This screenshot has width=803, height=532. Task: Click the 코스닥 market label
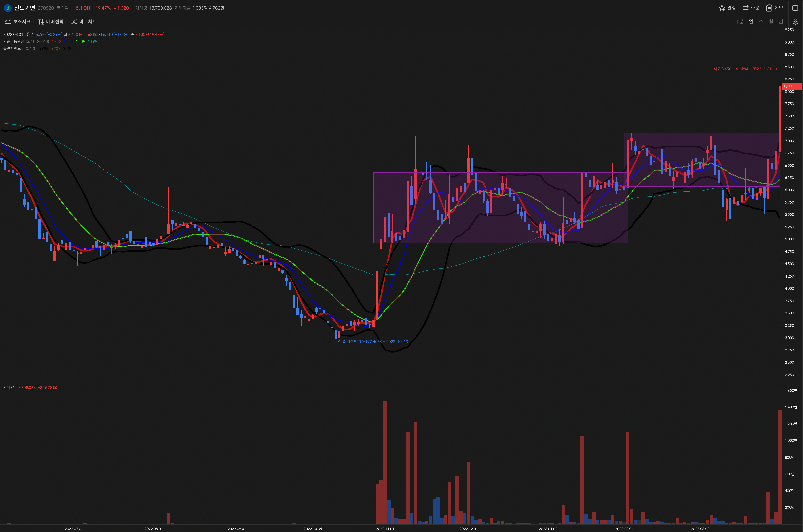point(62,8)
